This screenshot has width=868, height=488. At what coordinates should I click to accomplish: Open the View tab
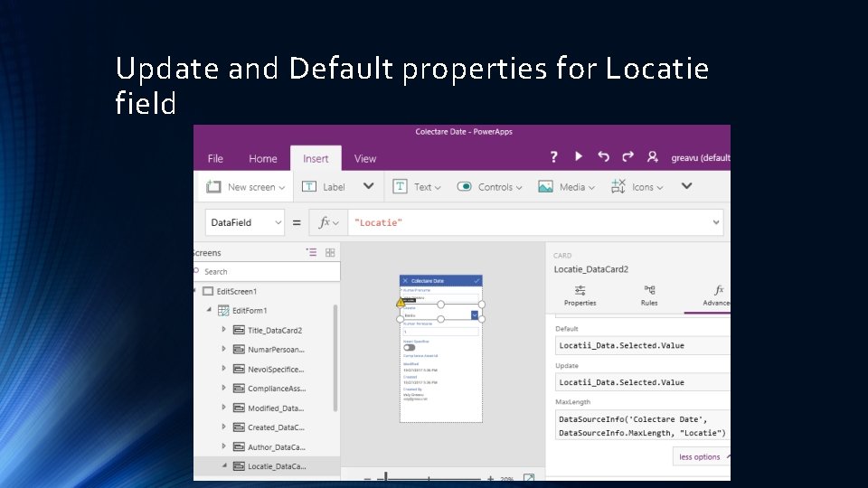tap(364, 158)
